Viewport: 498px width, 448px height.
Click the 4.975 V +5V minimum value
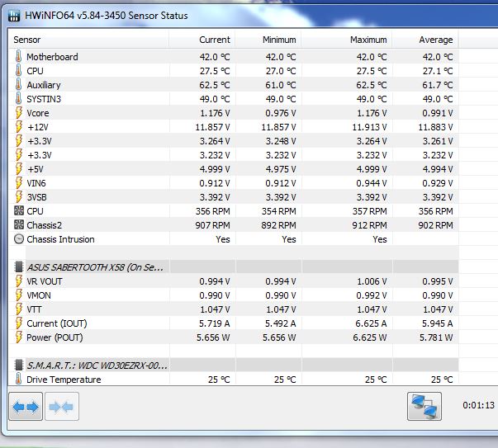281,169
